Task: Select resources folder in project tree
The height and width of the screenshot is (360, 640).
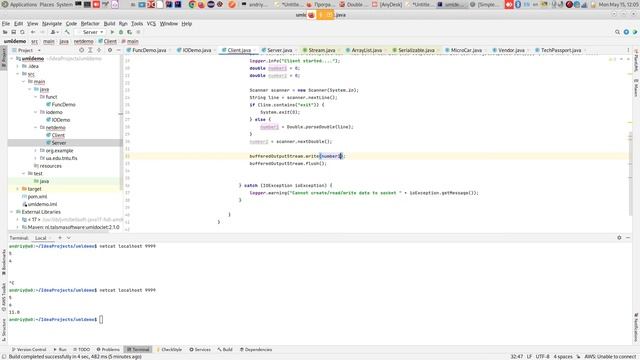Action: tap(48, 166)
